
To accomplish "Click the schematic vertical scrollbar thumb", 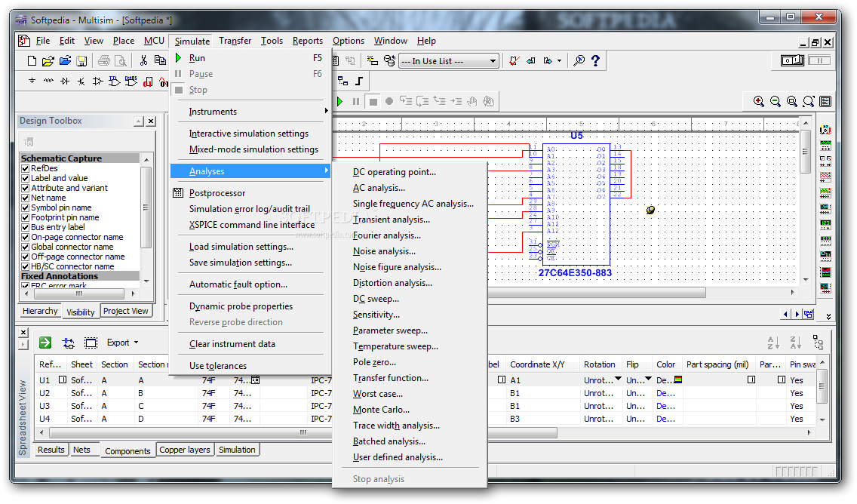I will 806,152.
